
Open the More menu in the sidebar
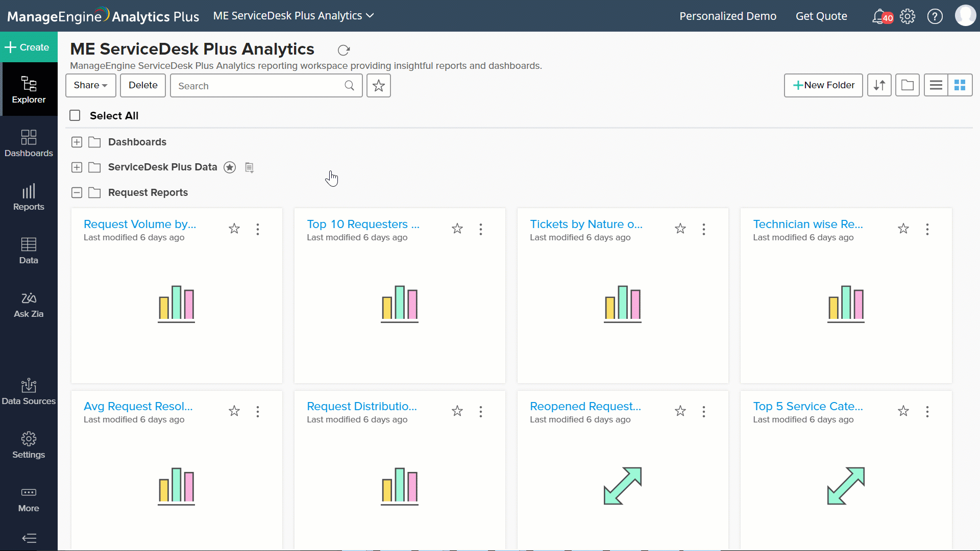point(29,499)
